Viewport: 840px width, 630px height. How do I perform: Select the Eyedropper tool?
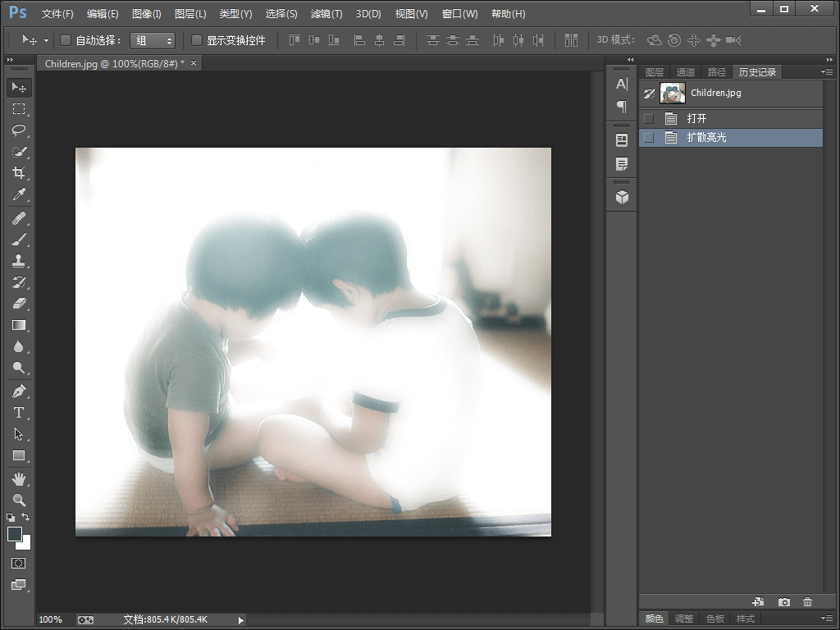point(19,194)
